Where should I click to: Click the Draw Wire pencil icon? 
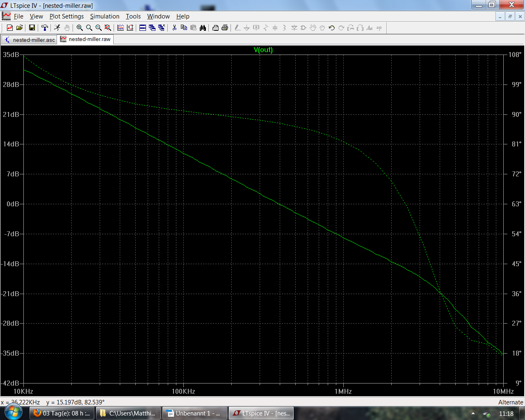tap(237, 28)
